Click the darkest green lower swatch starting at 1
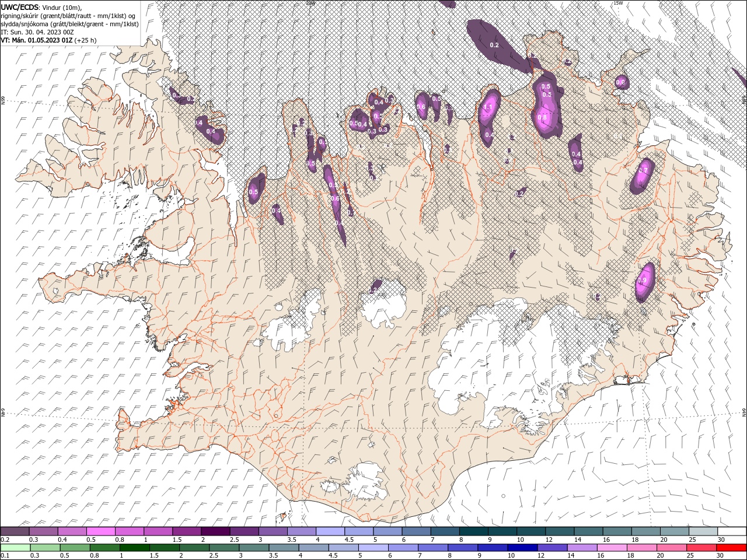This screenshot has width=747, height=560. click(134, 548)
